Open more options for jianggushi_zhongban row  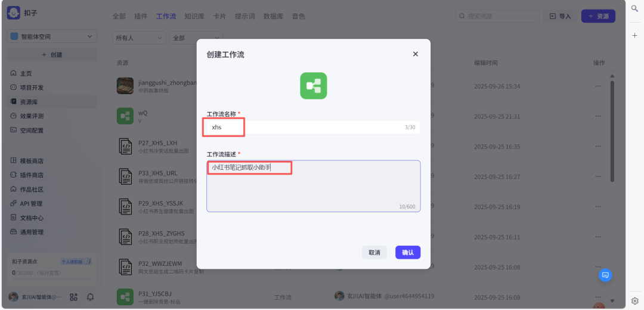click(x=599, y=86)
